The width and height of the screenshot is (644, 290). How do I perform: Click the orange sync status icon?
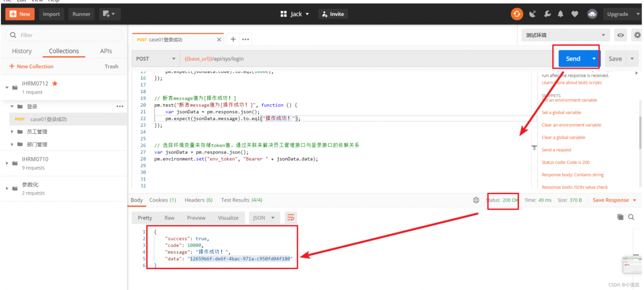click(517, 14)
